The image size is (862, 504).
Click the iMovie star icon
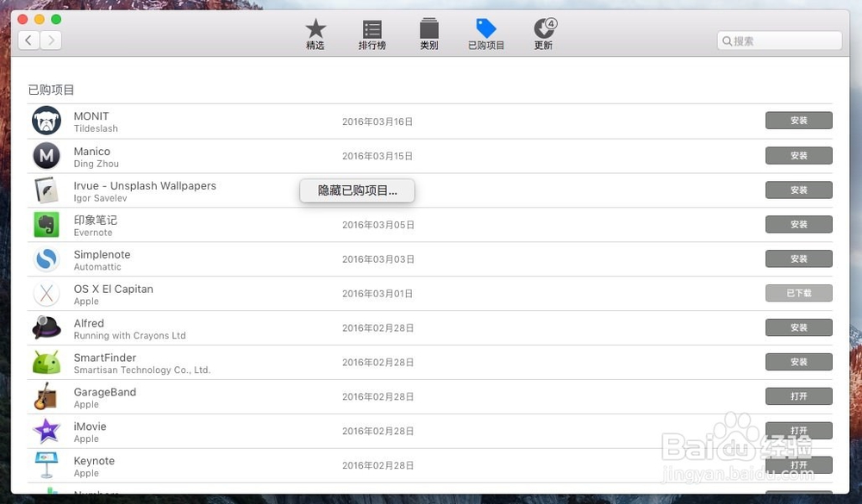[47, 431]
